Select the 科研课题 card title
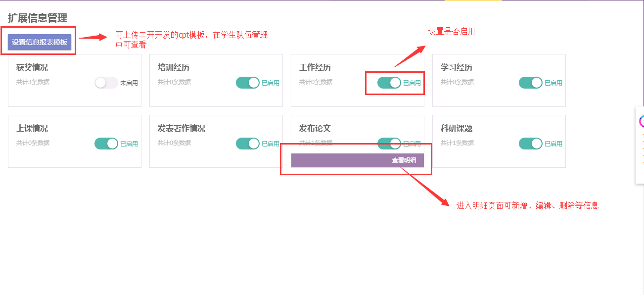The width and height of the screenshot is (644, 295). pos(457,129)
